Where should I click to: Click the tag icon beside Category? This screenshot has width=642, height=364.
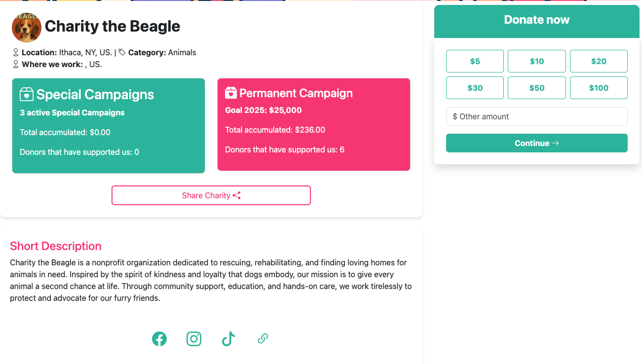[x=122, y=52]
